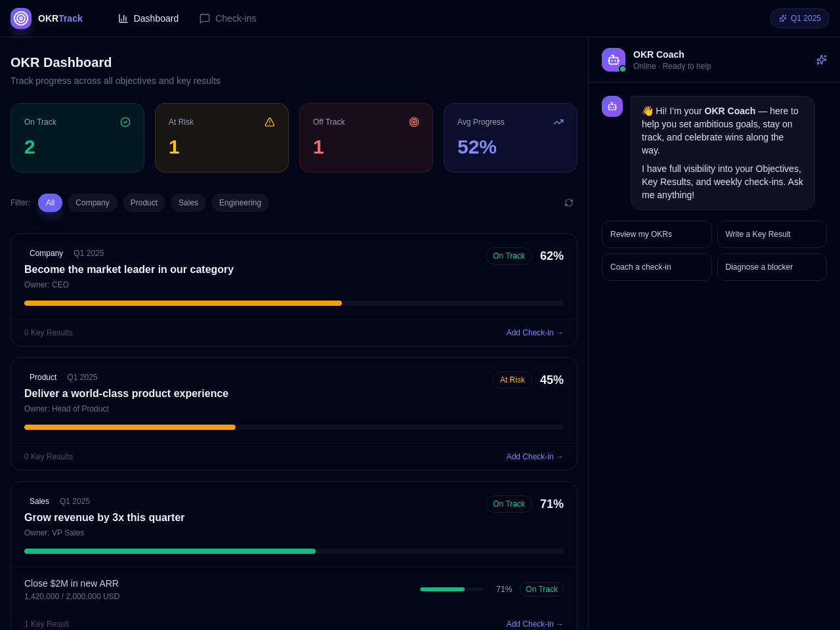Click On Track badge on Close $2M key result
Screen dimensions: 840x630
coord(541,589)
